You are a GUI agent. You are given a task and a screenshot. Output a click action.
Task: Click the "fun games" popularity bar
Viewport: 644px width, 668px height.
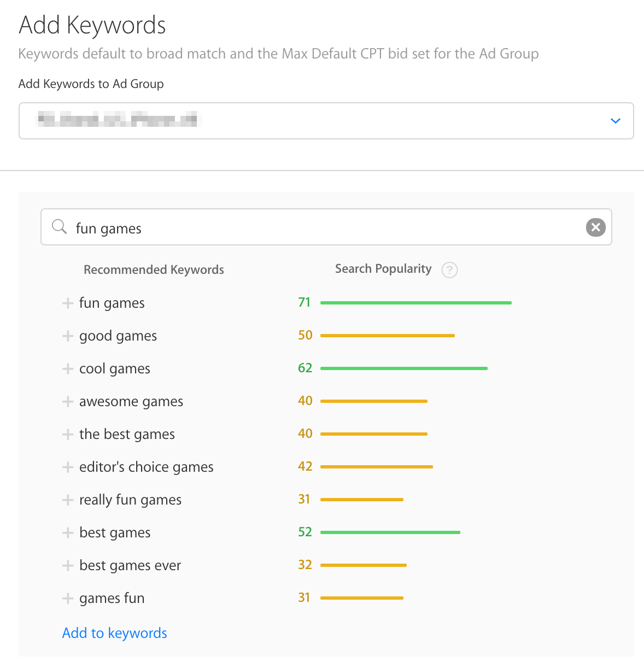[415, 303]
